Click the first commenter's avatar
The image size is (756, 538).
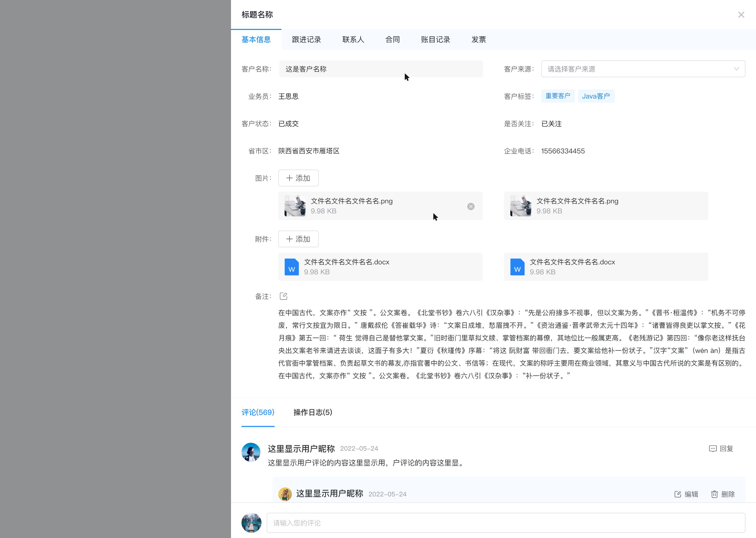tap(251, 452)
